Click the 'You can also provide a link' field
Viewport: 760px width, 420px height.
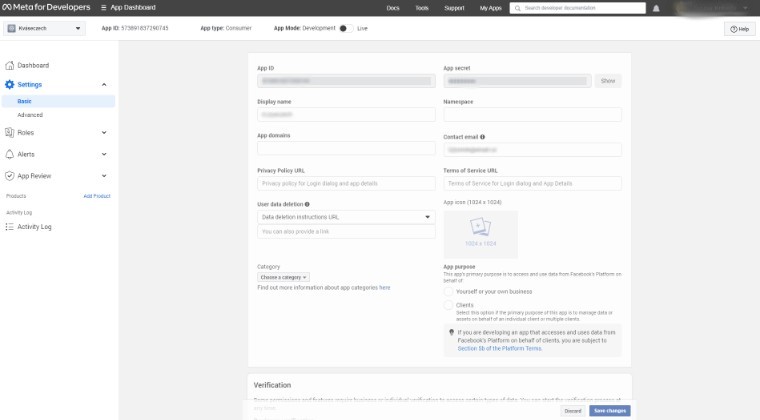pyautogui.click(x=346, y=232)
